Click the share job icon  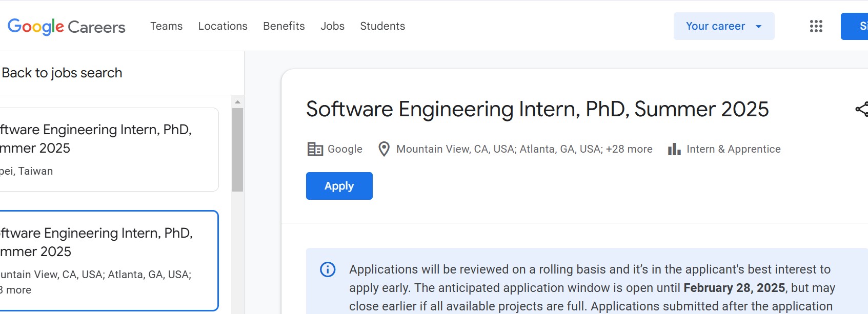tap(861, 109)
